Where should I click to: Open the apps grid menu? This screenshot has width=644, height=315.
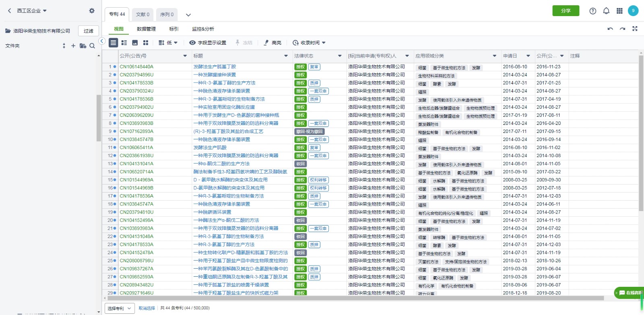pos(619,11)
